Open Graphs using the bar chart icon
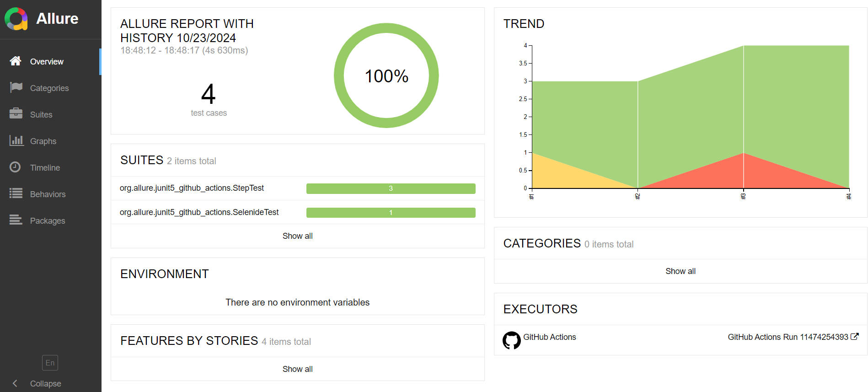868x392 pixels. (16, 140)
